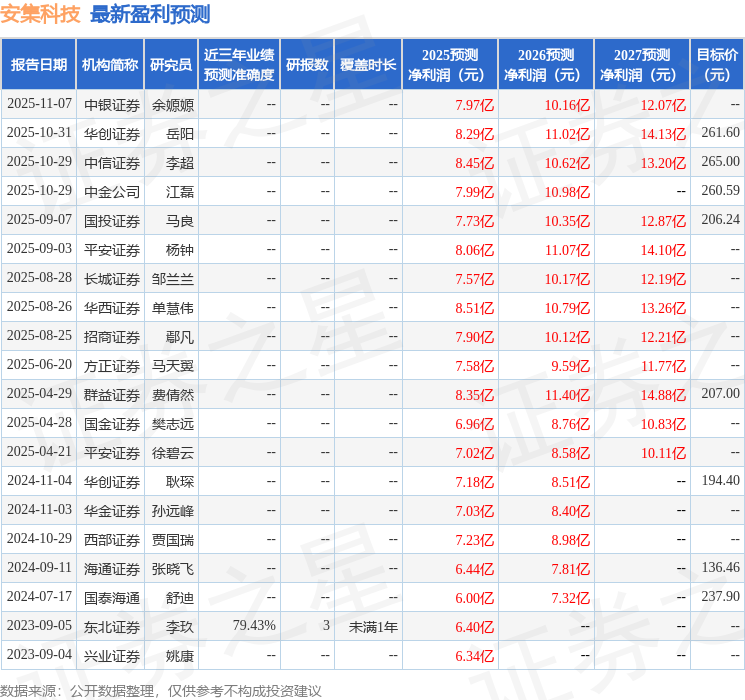The width and height of the screenshot is (745, 700).
Task: Click 2026预测净利润 column header
Action: tap(546, 65)
